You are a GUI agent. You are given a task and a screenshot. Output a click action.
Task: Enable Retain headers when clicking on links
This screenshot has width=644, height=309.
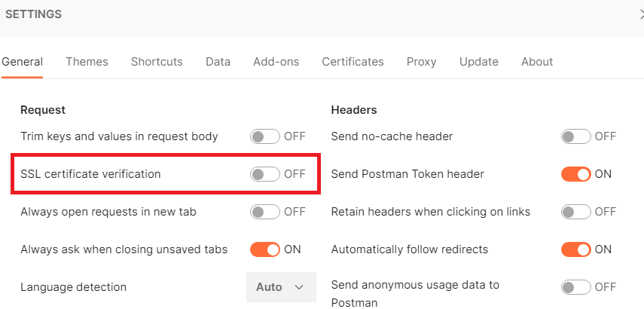pyautogui.click(x=576, y=212)
